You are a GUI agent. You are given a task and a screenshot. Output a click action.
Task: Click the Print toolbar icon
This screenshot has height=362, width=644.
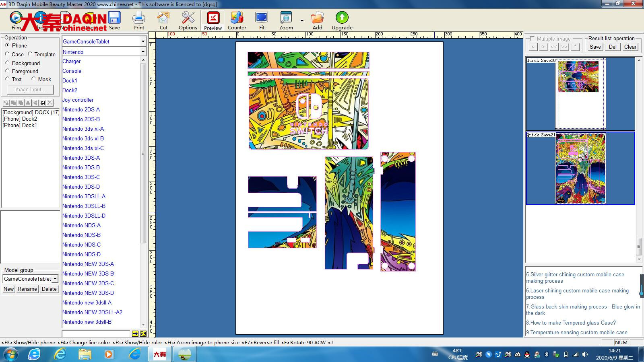[139, 20]
